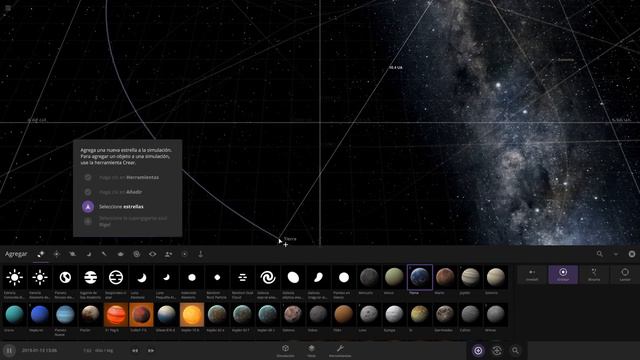Choose the smaller white rock particle dot icon
Screen dimensions: 640x360
coord(217,278)
